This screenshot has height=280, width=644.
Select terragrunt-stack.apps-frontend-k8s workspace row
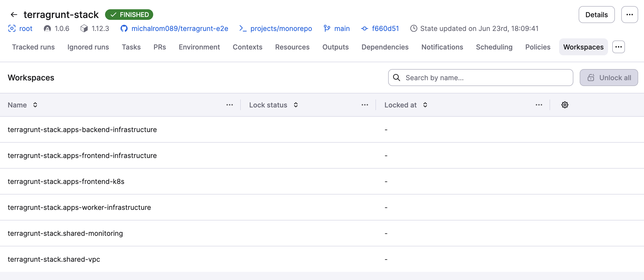pyautogui.click(x=322, y=182)
